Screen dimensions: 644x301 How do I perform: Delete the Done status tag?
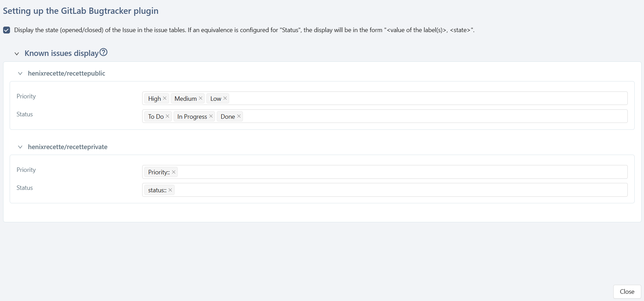pos(239,116)
